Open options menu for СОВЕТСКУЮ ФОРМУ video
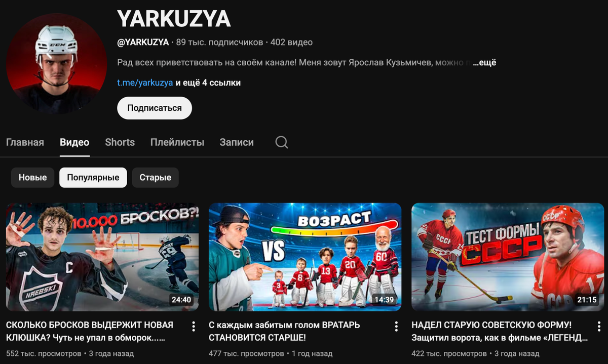The image size is (608, 364). click(599, 327)
